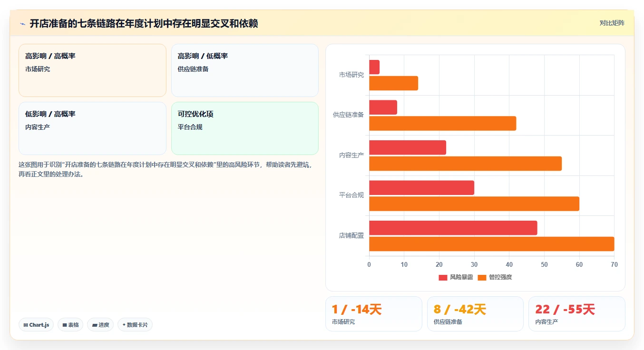The height and width of the screenshot is (350, 644).
Task: Click the red 风险暴露 bar for 供应链准备
Action: [x=383, y=107]
